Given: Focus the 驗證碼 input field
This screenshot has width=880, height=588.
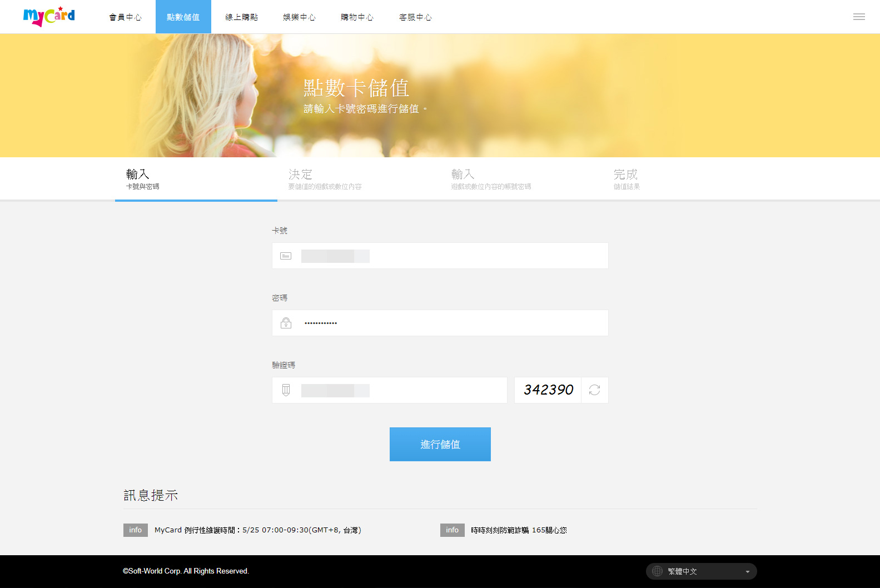Looking at the screenshot, I should 390,390.
